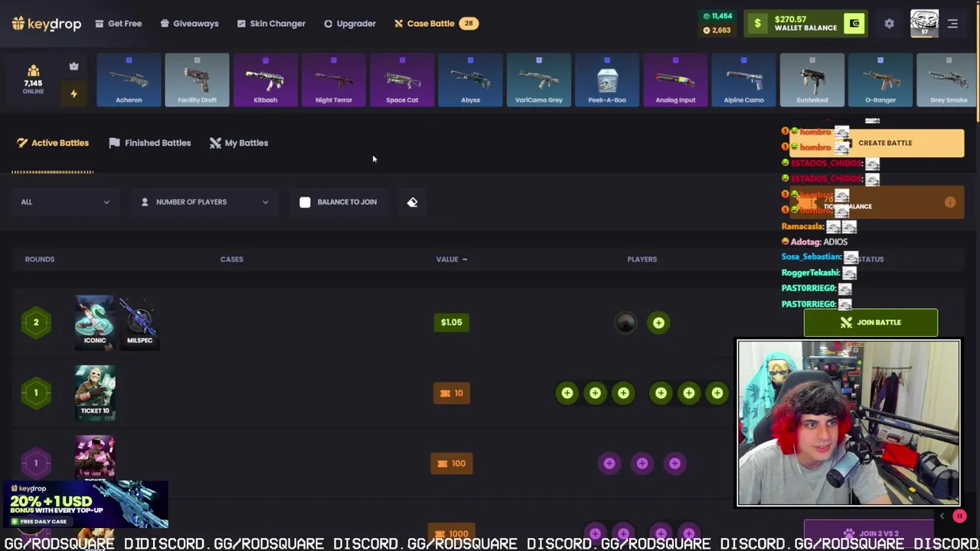Click the ticket balance info icon
This screenshot has width=980, height=551.
pos(950,203)
